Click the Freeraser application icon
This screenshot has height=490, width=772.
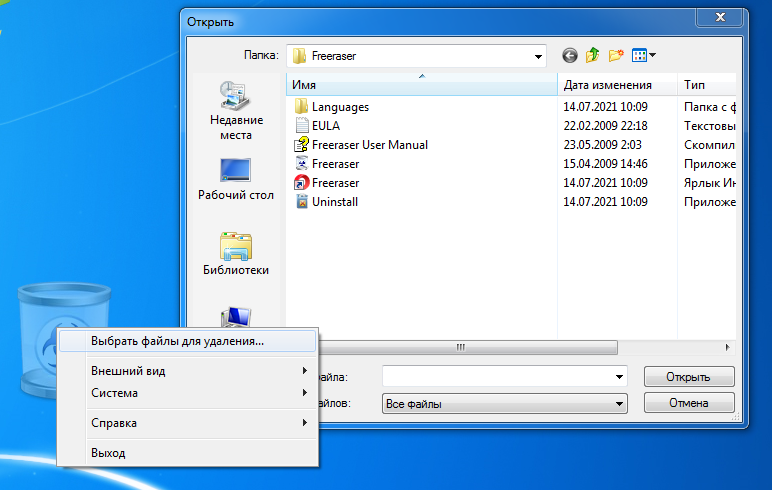(301, 163)
